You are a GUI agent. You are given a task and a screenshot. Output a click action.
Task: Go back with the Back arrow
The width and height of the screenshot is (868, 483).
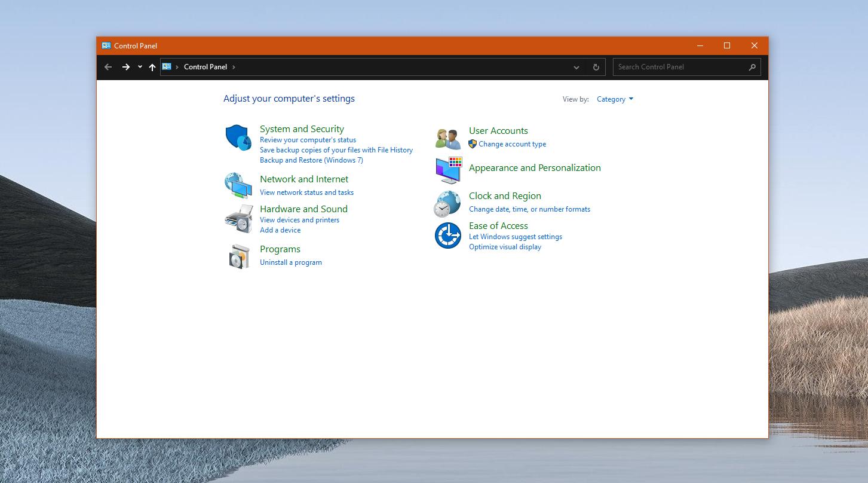tap(108, 67)
